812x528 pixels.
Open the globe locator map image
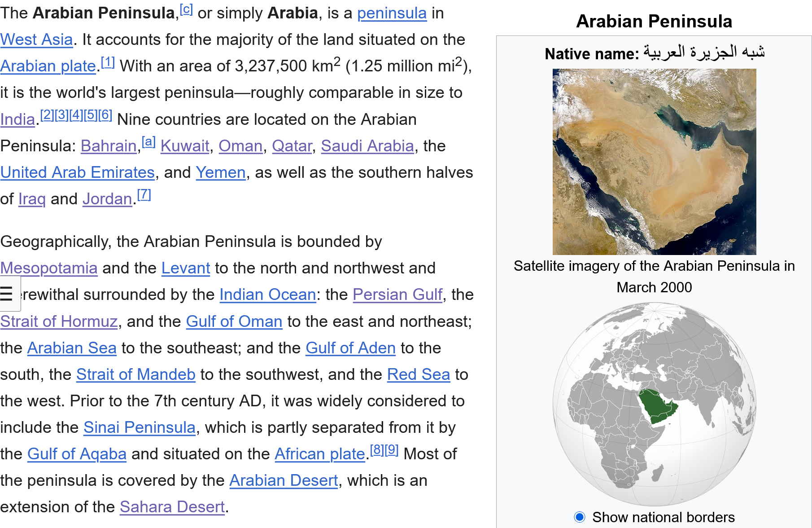654,404
